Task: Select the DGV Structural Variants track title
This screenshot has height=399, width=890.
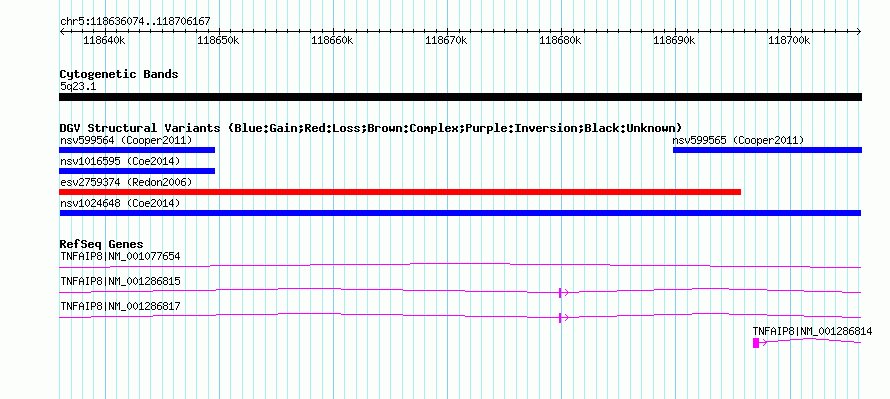Action: click(371, 128)
